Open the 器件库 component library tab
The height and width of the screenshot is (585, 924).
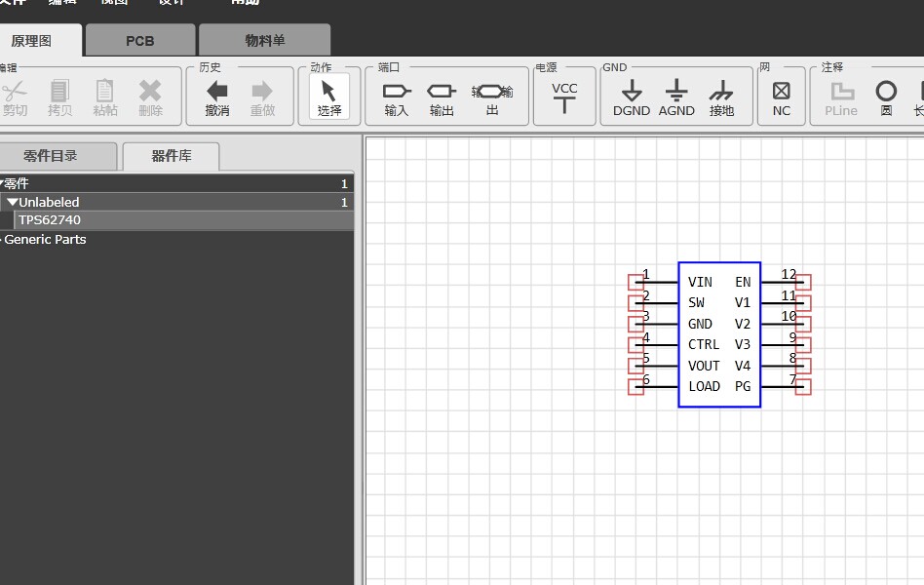172,156
